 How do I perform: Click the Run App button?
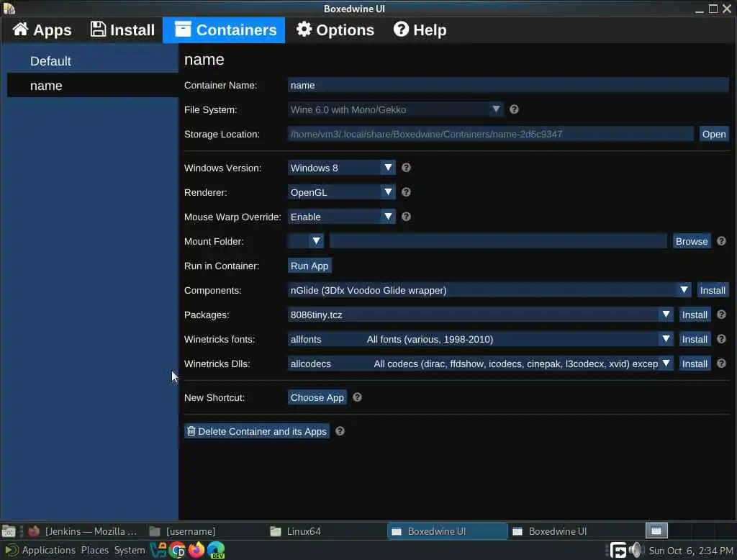[x=309, y=266]
